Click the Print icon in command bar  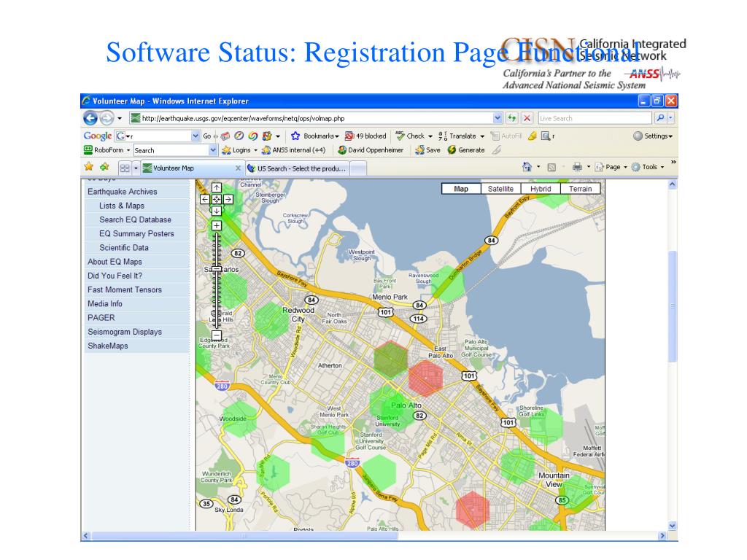576,167
